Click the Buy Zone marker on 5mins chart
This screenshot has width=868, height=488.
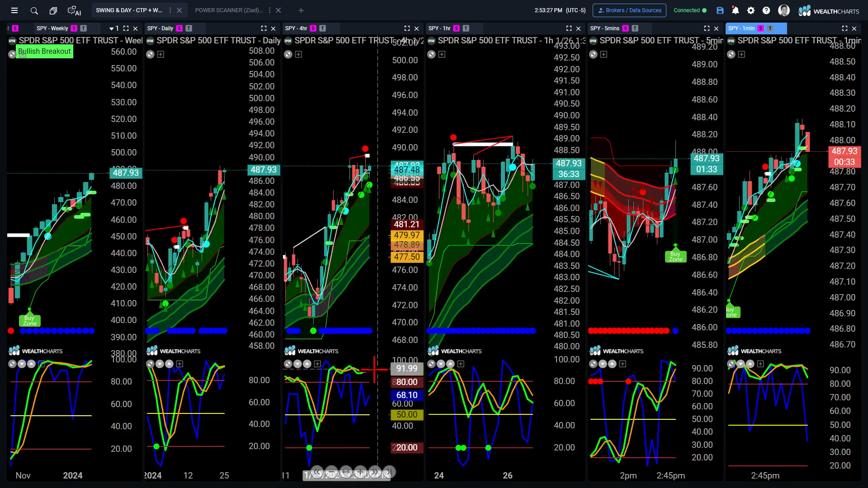[x=675, y=256]
